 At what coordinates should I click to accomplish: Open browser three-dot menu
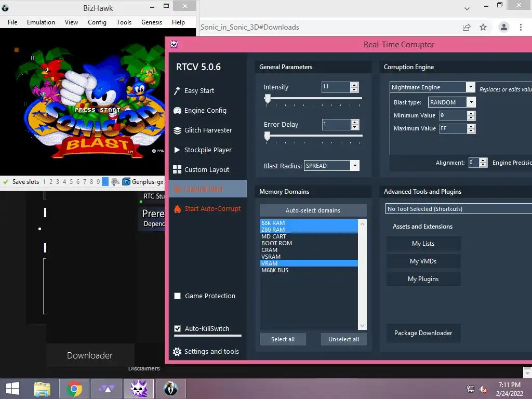pos(521,27)
